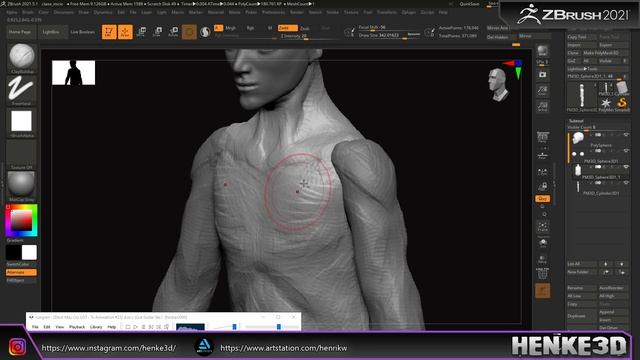Image resolution: width=640 pixels, height=360 pixels.
Task: Toggle the orange Qxyz rotation button
Action: point(542,198)
